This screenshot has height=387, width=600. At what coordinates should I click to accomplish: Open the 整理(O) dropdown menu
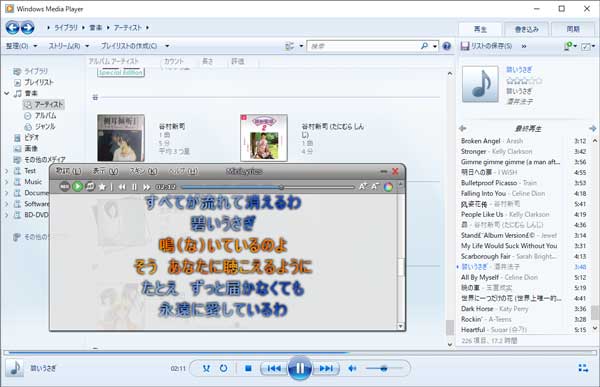[21, 46]
